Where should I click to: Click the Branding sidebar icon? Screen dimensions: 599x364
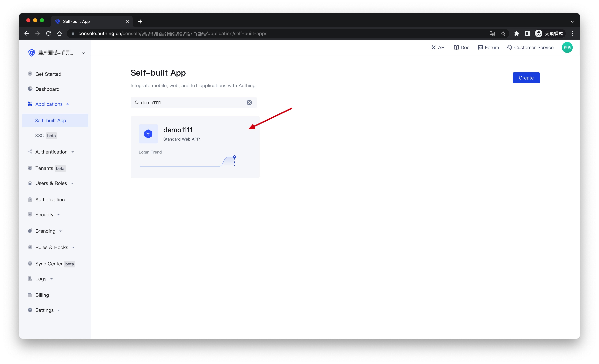30,230
